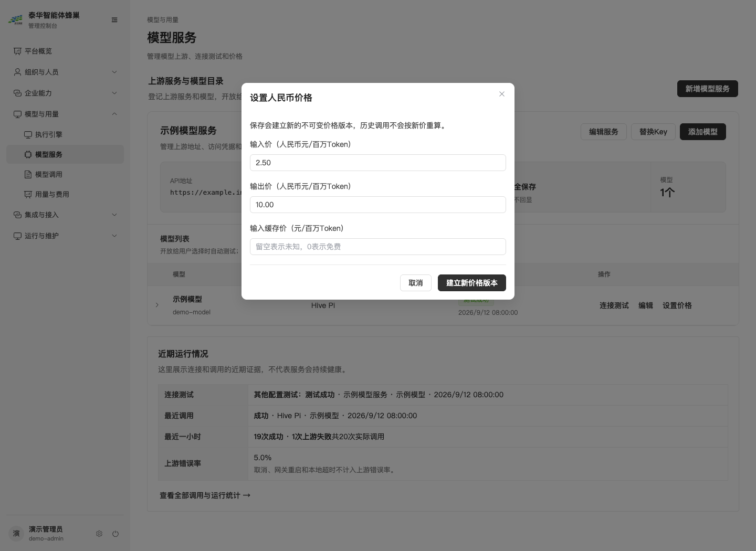Open settings via the gear icon
The image size is (756, 551).
(99, 534)
